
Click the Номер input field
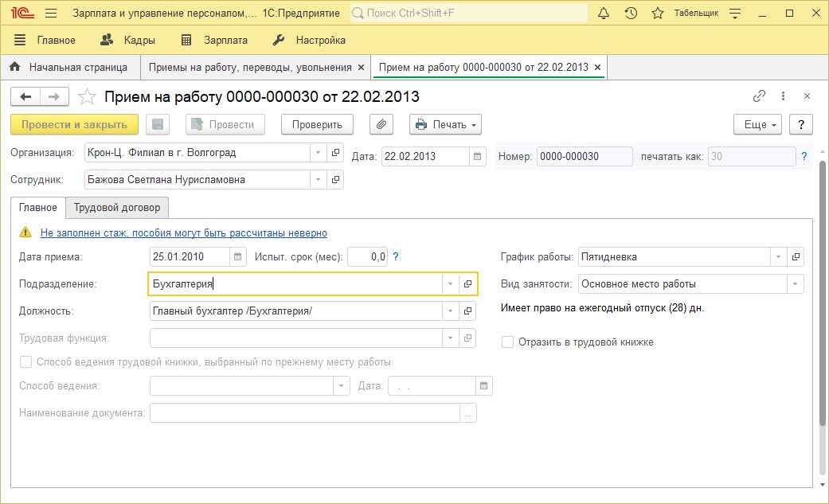click(x=585, y=157)
